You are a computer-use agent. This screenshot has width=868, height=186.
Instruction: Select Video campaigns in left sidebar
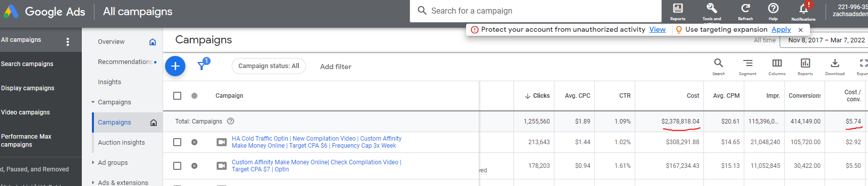point(25,112)
